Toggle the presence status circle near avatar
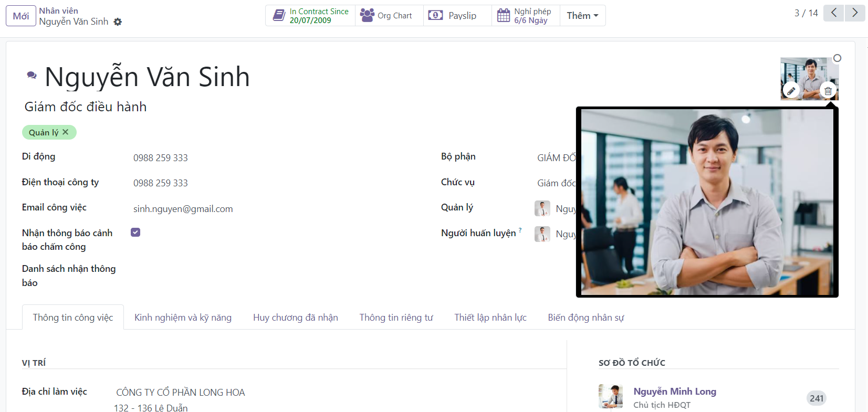 click(x=837, y=58)
